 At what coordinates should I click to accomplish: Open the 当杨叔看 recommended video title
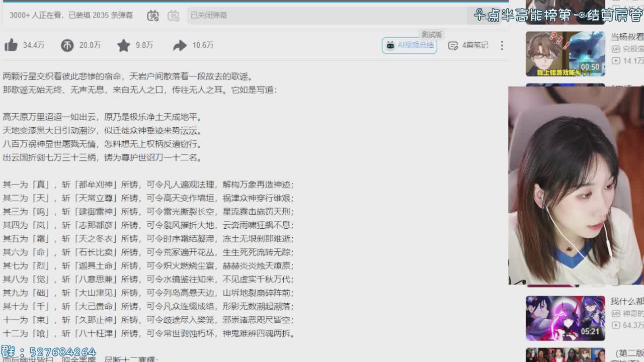click(x=627, y=37)
